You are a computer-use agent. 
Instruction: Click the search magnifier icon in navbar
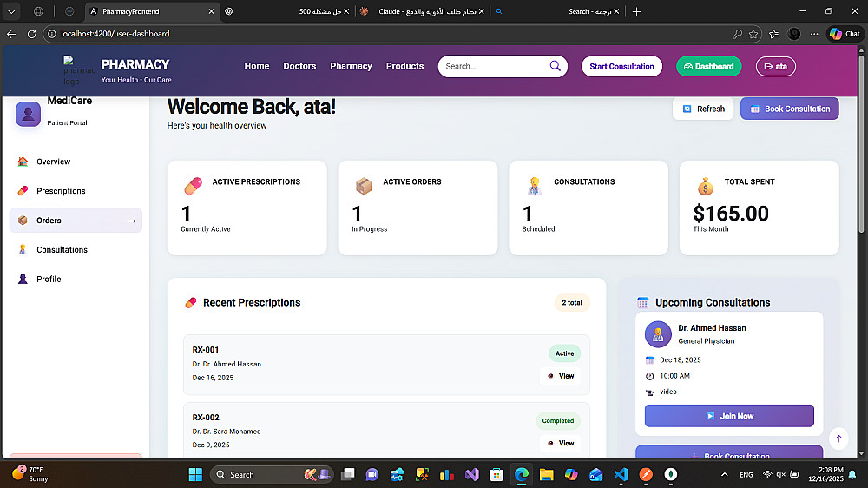coord(555,66)
